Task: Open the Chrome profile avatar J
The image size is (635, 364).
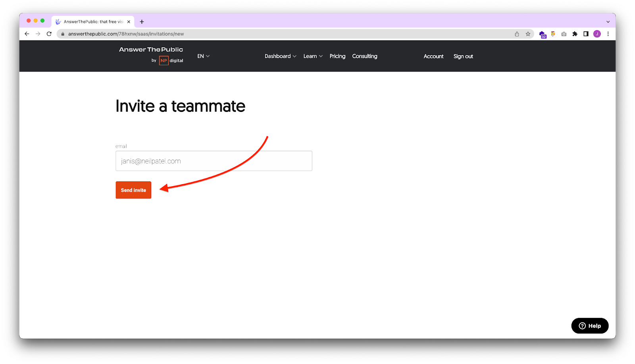Action: tap(597, 34)
